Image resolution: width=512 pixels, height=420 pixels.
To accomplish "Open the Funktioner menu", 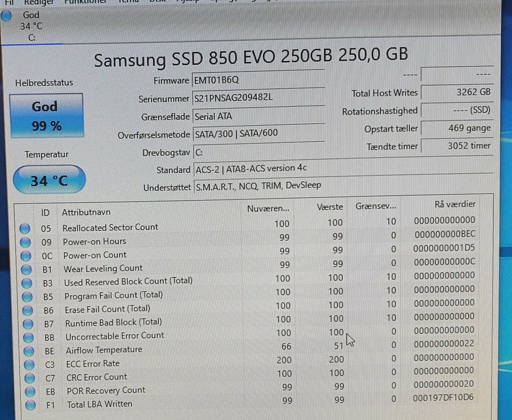I will click(x=85, y=2).
